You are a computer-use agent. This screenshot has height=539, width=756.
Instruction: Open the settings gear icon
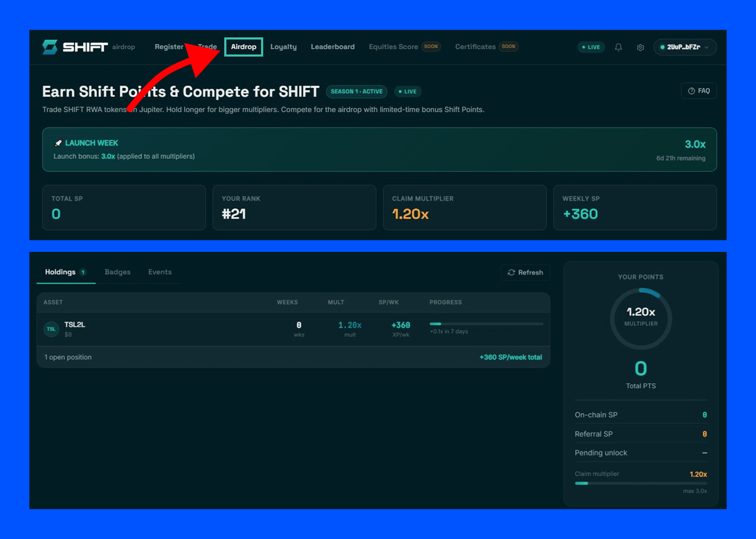[x=640, y=47]
